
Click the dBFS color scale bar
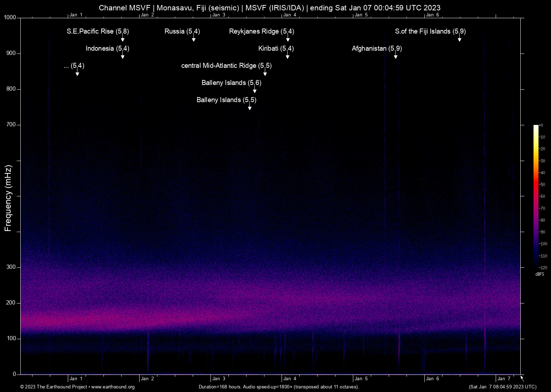pos(536,196)
